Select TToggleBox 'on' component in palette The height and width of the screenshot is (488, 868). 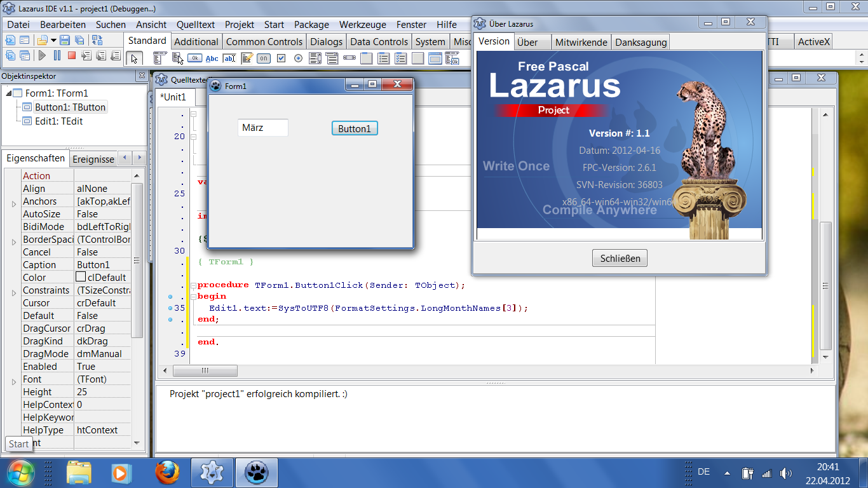pos(263,58)
